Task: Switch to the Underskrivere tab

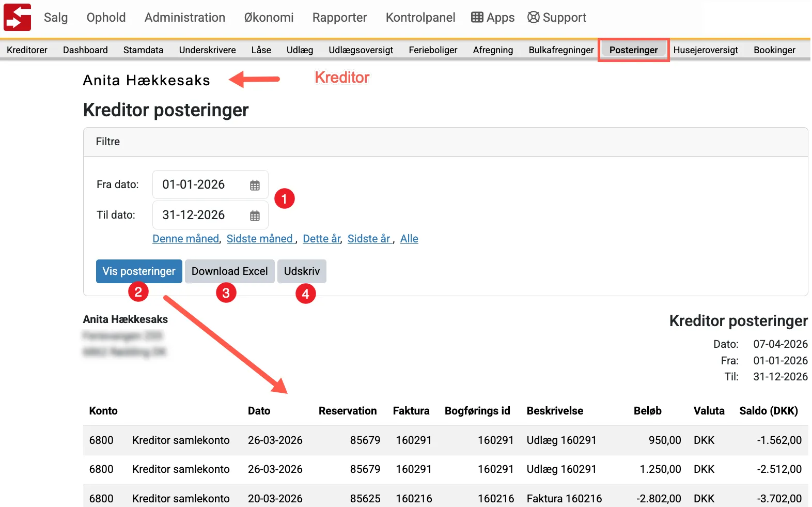Action: pos(207,50)
